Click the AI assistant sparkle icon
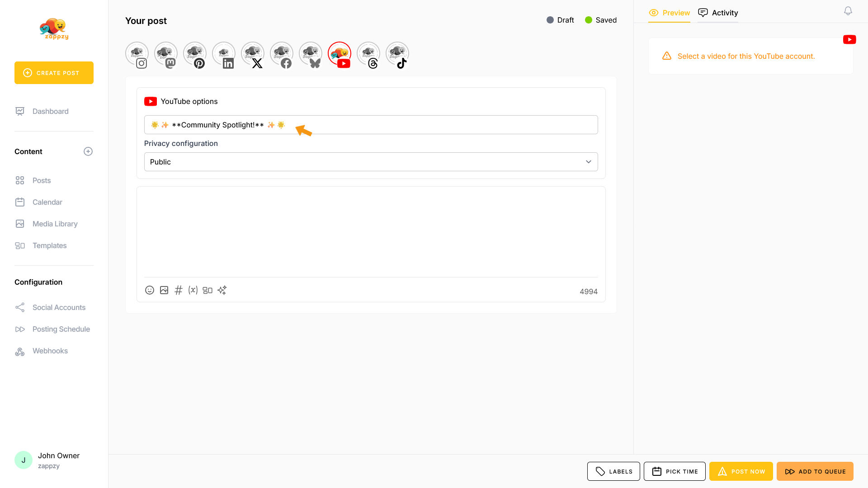The height and width of the screenshot is (488, 868). pyautogui.click(x=222, y=290)
